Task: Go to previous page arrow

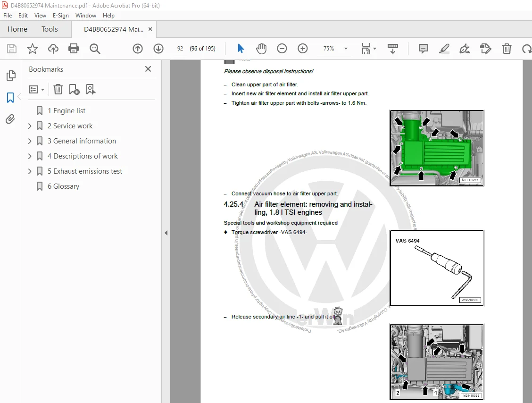Action: click(x=138, y=49)
